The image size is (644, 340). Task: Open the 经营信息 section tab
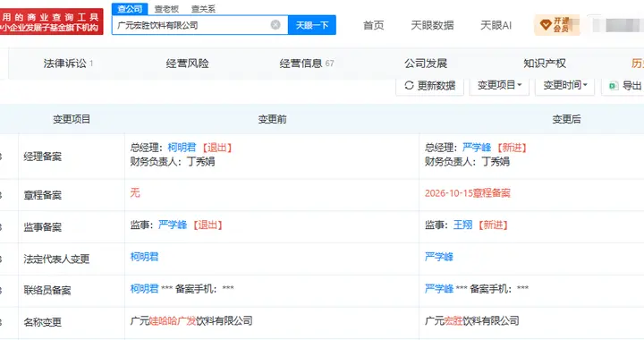pyautogui.click(x=307, y=64)
